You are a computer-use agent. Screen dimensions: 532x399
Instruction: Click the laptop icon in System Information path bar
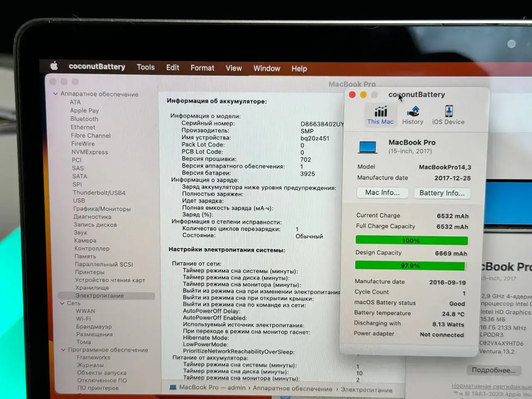[x=173, y=387]
